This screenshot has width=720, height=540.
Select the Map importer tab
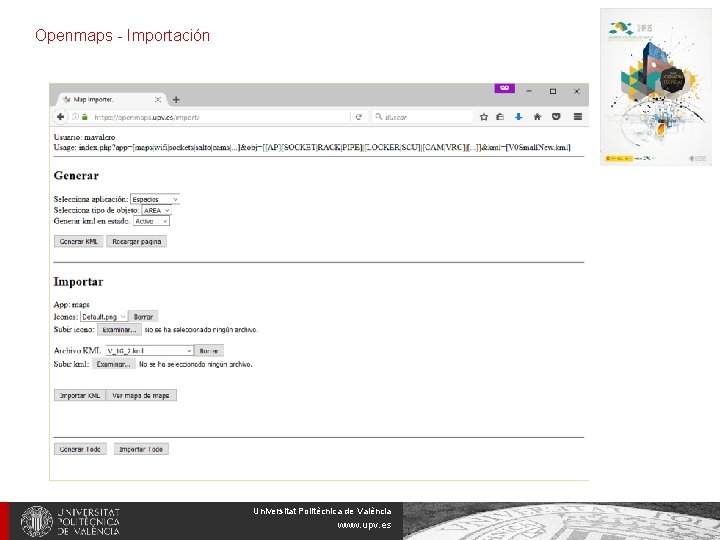(110, 99)
